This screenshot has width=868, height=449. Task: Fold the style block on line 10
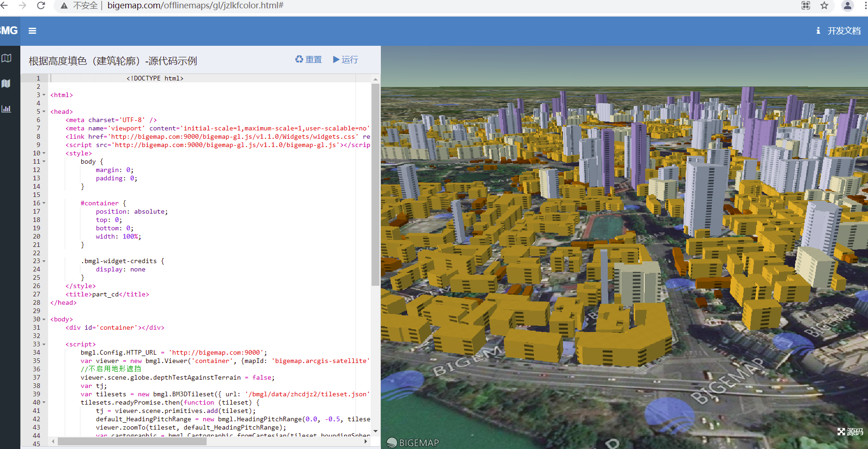44,153
